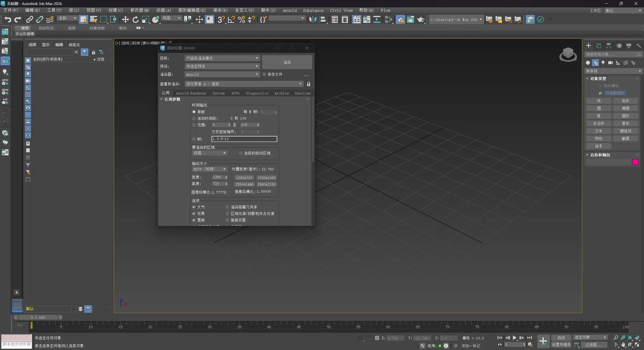Screen dimensions: 644x350
Task: Enable 渲染隐藏几何体 checkbox
Action: click(227, 207)
